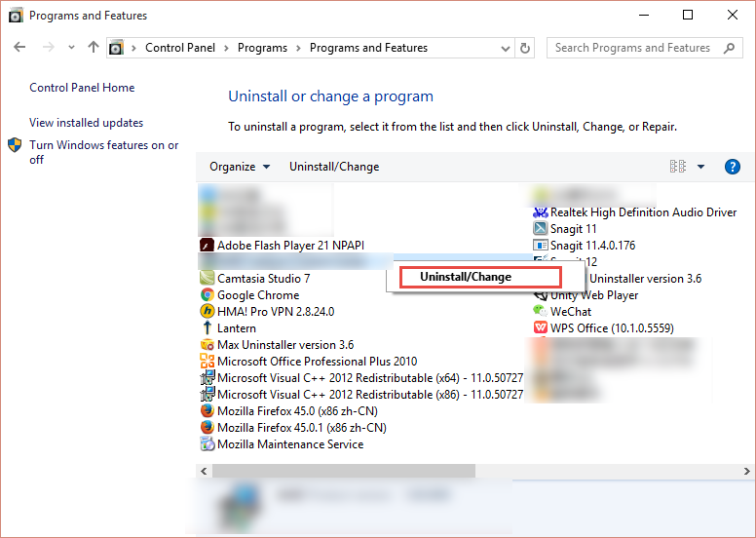Viewport: 756px width, 538px height.
Task: Open the Organize dropdown menu
Action: 240,167
